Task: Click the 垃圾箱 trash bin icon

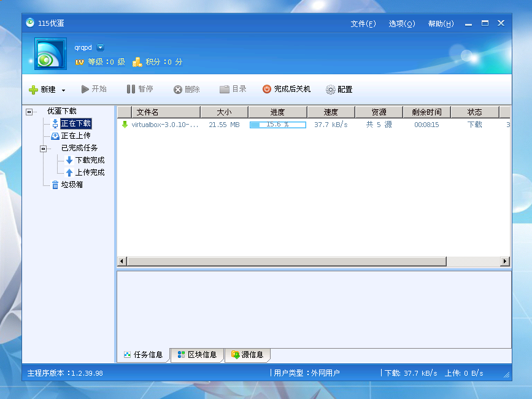Action: [55, 185]
